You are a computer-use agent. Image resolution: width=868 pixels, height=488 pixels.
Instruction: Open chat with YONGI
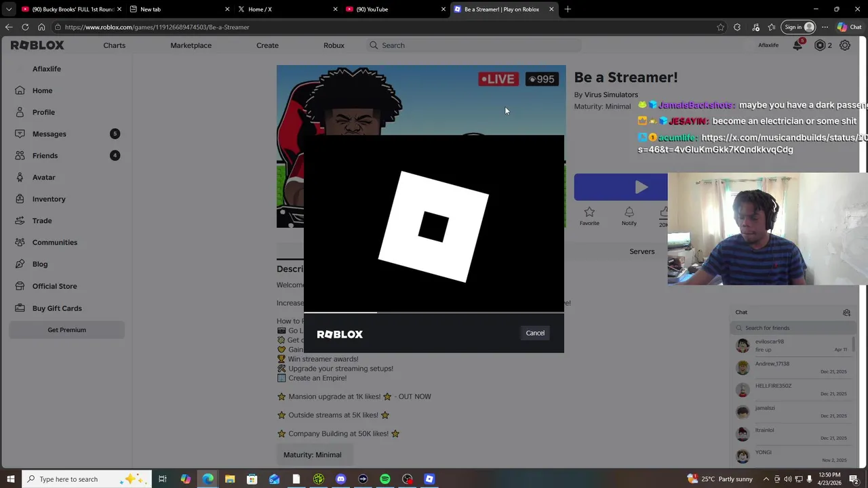pyautogui.click(x=793, y=456)
